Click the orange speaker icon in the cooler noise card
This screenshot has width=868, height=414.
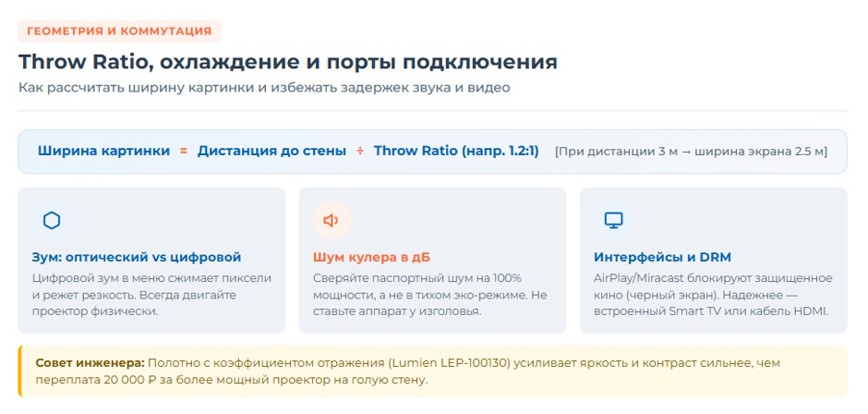pos(332,221)
